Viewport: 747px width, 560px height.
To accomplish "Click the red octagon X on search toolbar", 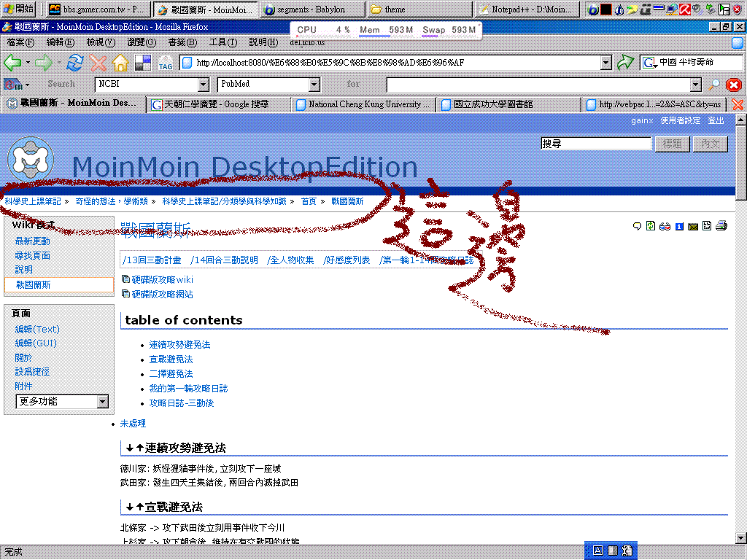I will (734, 85).
